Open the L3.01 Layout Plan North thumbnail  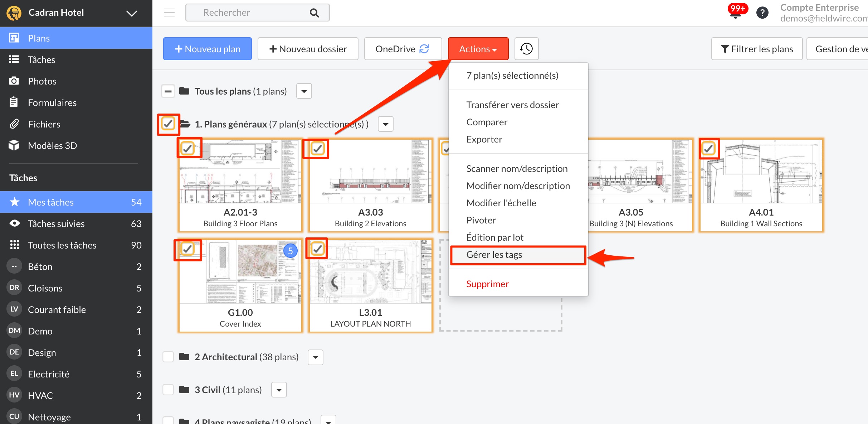coord(370,276)
